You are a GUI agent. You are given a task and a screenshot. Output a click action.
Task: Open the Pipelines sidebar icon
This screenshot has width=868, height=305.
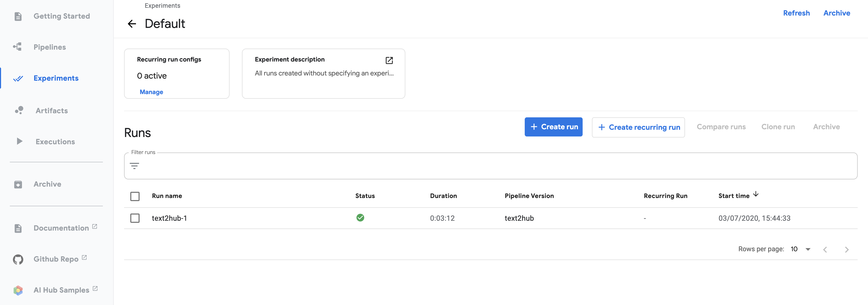point(18,47)
